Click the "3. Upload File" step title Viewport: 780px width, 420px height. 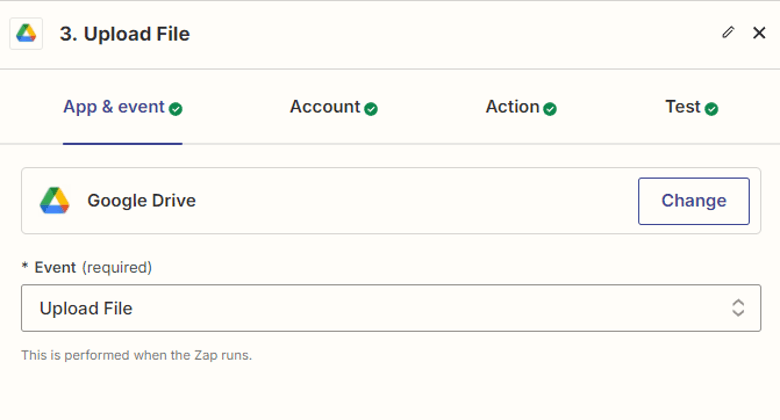click(125, 34)
